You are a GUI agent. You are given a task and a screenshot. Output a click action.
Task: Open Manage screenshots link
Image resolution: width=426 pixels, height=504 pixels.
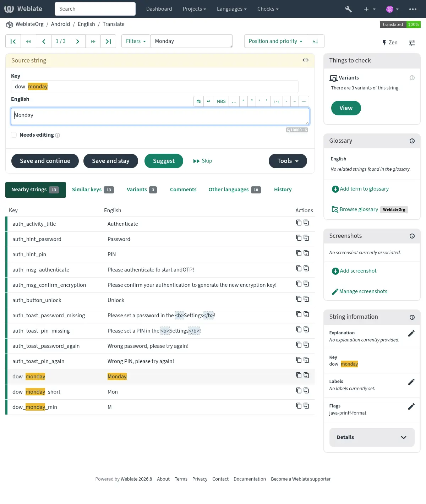tap(359, 291)
